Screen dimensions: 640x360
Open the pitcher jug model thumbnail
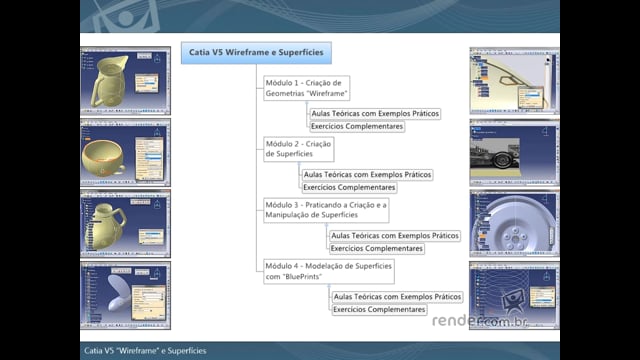pos(125,81)
